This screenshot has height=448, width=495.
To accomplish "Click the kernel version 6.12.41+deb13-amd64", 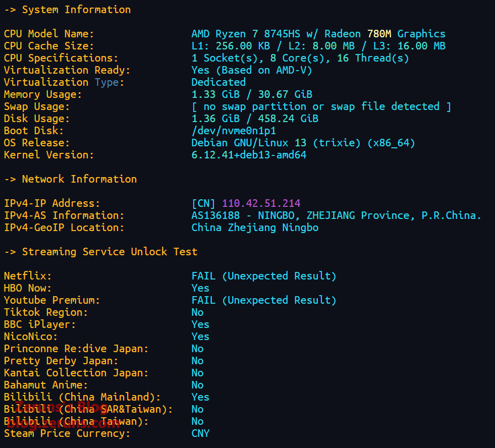I will 249,155.
